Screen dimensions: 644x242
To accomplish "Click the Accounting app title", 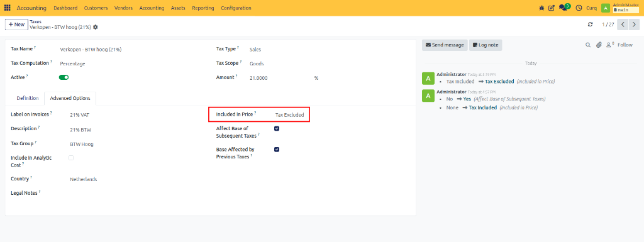I will pyautogui.click(x=31, y=8).
